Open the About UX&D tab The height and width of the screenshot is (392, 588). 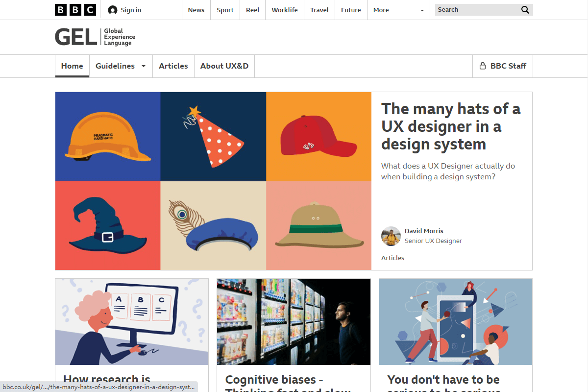tap(224, 66)
